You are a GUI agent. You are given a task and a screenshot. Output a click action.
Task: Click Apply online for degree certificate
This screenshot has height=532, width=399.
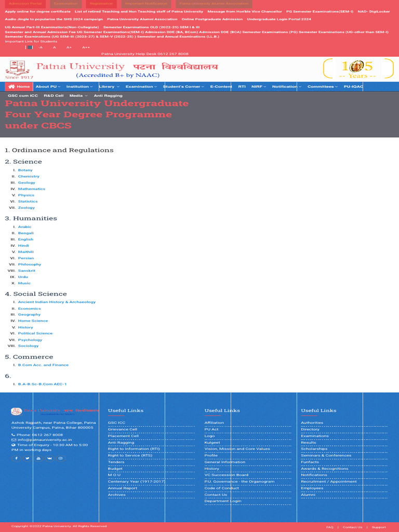pyautogui.click(x=37, y=11)
